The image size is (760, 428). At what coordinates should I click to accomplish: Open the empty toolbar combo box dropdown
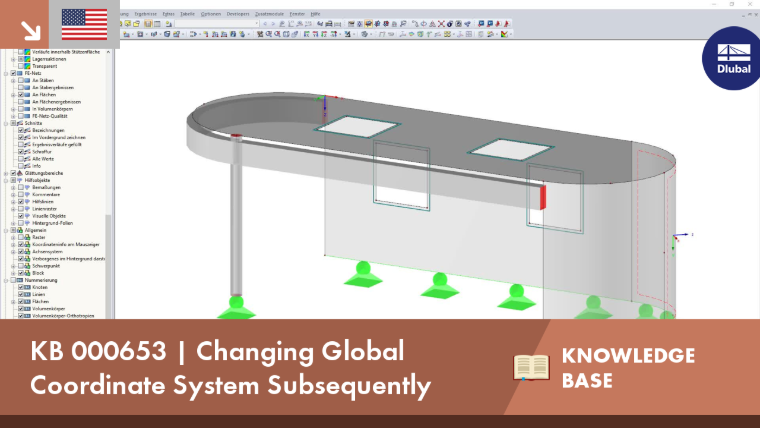(x=256, y=23)
